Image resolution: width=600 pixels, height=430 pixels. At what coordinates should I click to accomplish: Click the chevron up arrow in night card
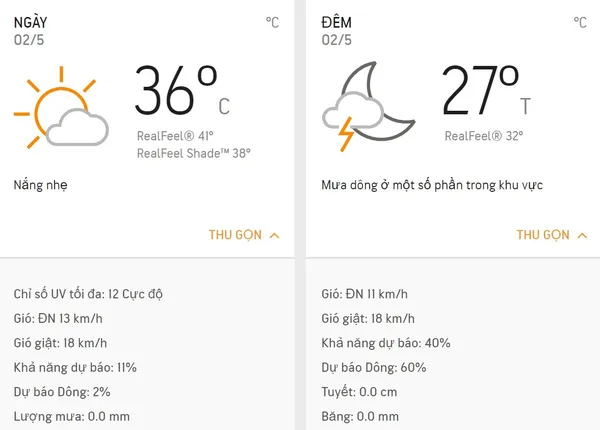[582, 235]
